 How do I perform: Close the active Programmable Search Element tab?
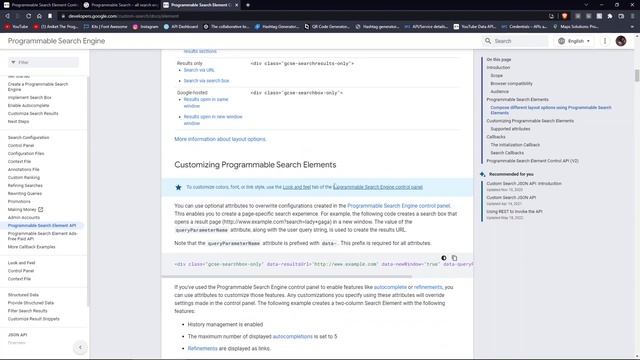[x=236, y=5]
